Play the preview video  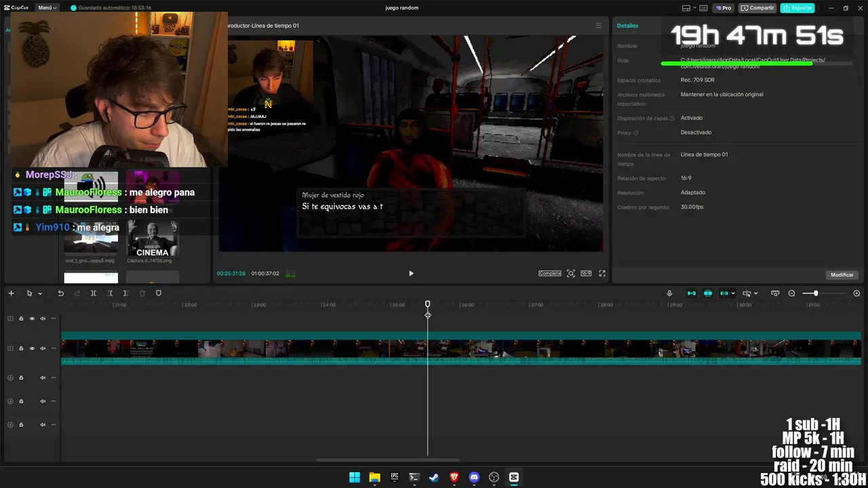[411, 274]
